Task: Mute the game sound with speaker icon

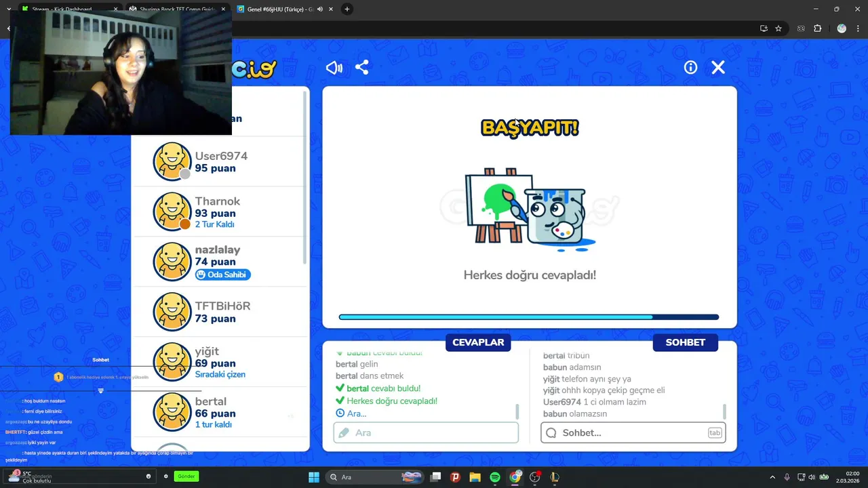Action: [x=334, y=67]
